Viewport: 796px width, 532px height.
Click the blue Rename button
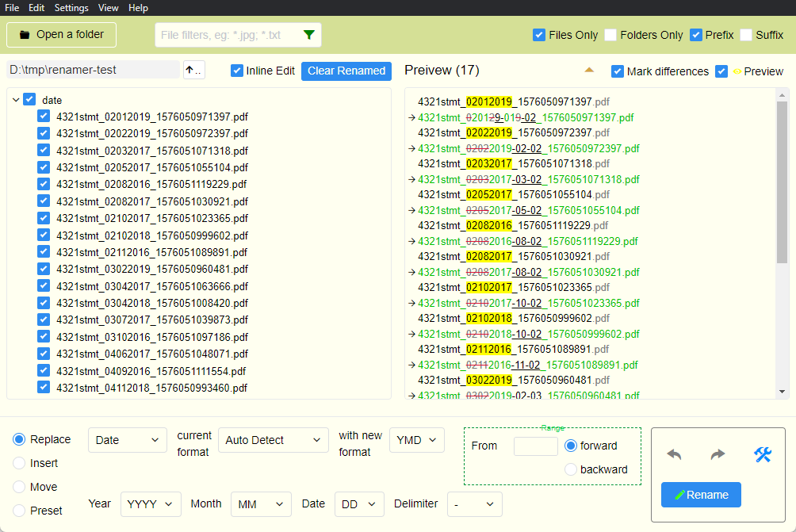click(x=701, y=495)
